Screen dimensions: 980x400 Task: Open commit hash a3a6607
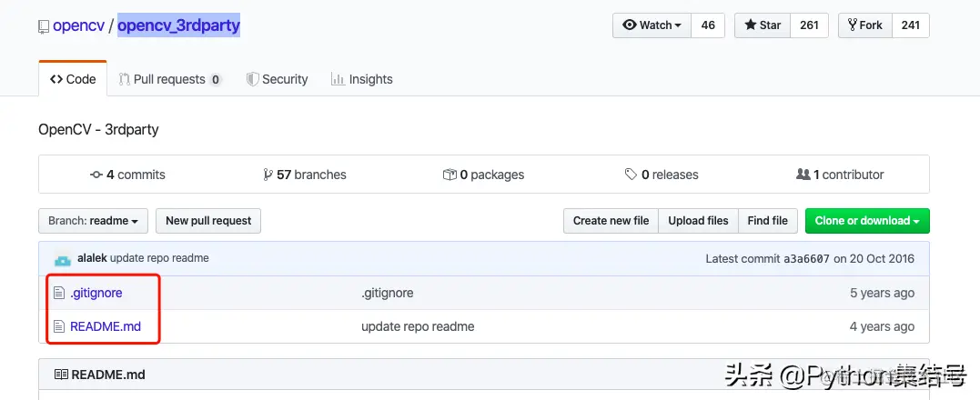click(x=806, y=258)
